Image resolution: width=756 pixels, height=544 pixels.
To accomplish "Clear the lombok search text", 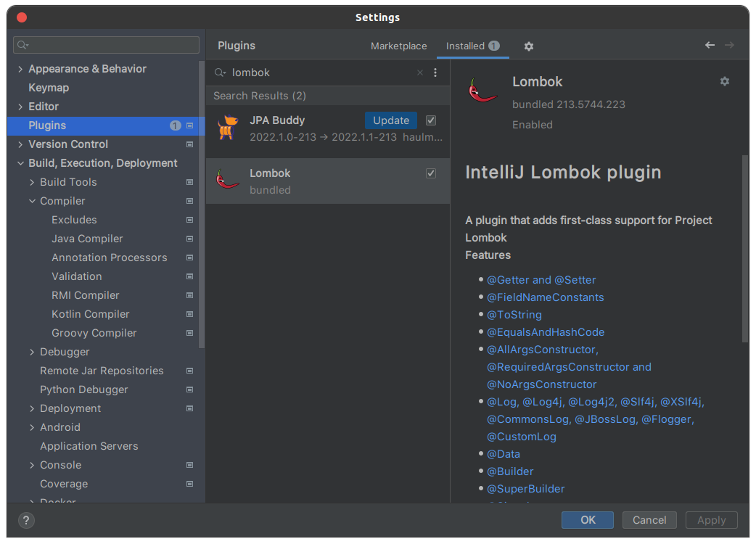I will 420,73.
